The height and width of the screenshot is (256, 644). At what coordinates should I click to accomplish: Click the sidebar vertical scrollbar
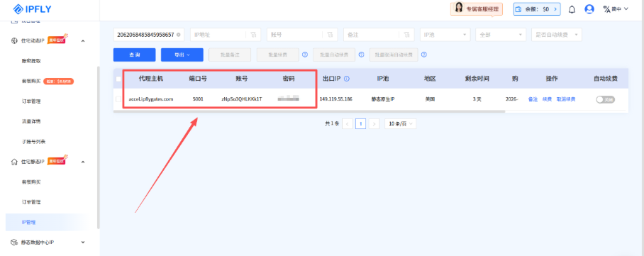(x=98, y=147)
